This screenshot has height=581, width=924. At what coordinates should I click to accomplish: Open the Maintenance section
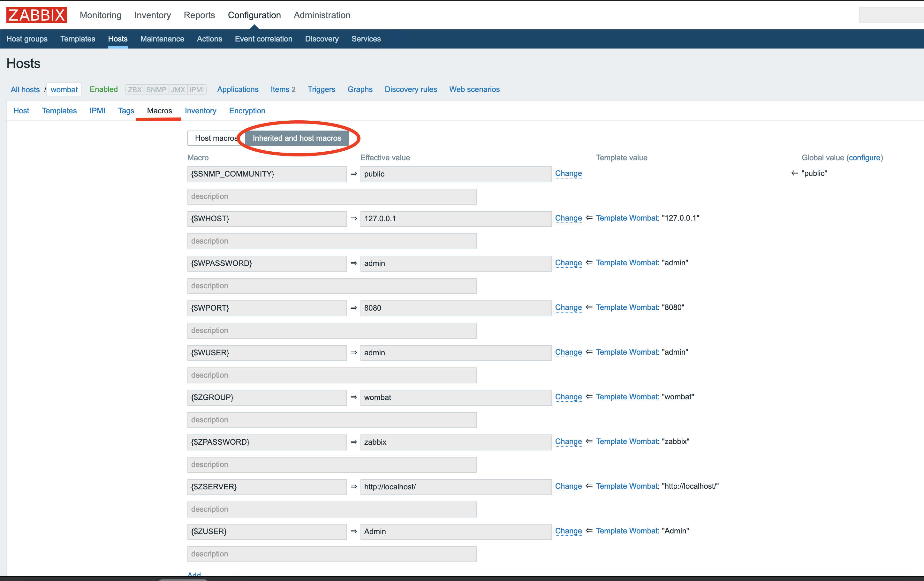point(162,39)
